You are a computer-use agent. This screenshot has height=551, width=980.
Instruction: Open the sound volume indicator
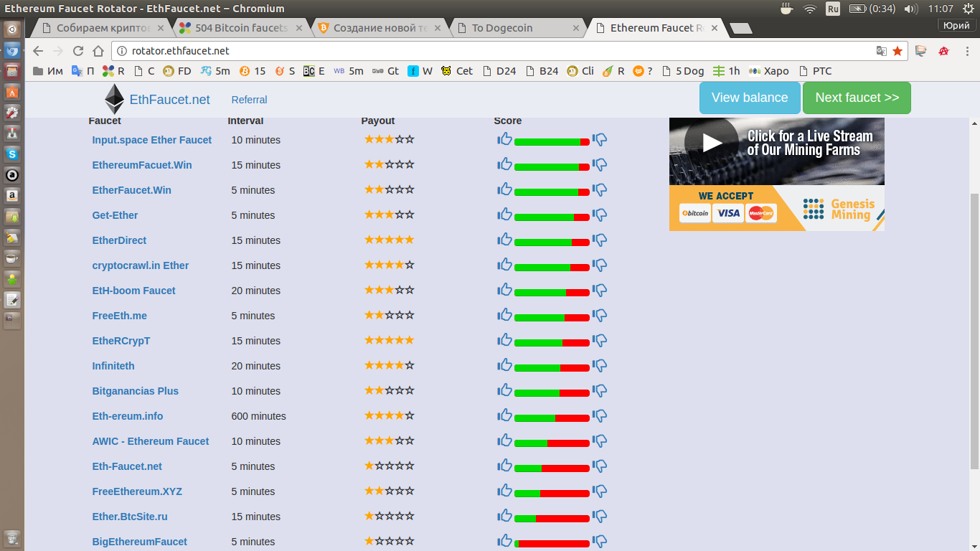[x=911, y=9]
